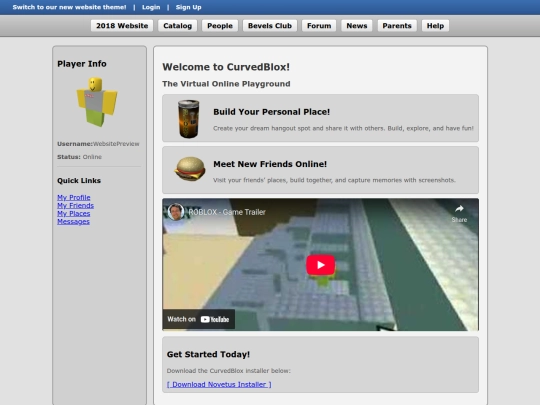Click the YouTube play button on the trailer
540x405 pixels.
click(x=320, y=264)
